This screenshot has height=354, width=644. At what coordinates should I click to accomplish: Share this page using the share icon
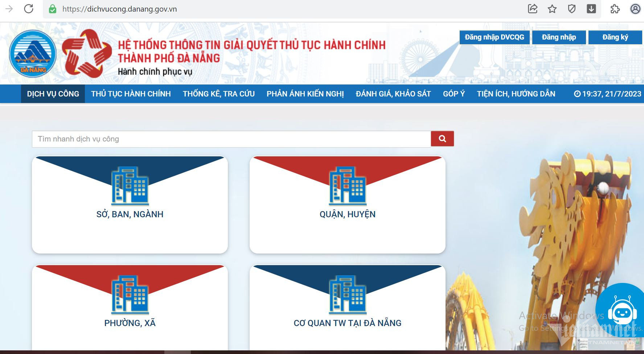pos(532,9)
